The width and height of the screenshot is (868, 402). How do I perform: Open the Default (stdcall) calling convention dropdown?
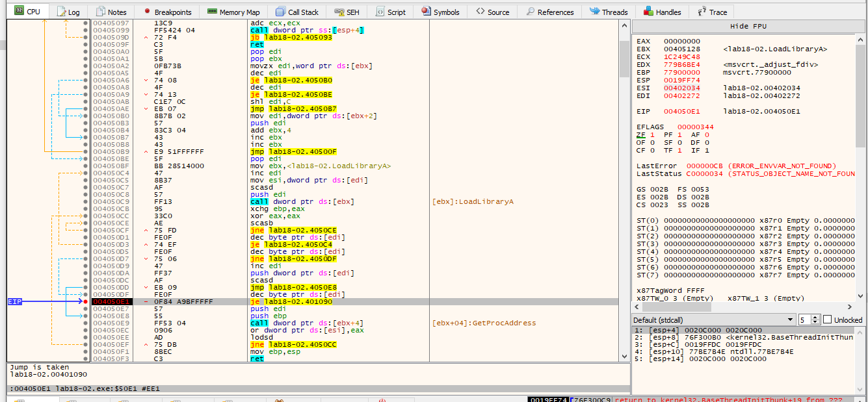tap(715, 320)
